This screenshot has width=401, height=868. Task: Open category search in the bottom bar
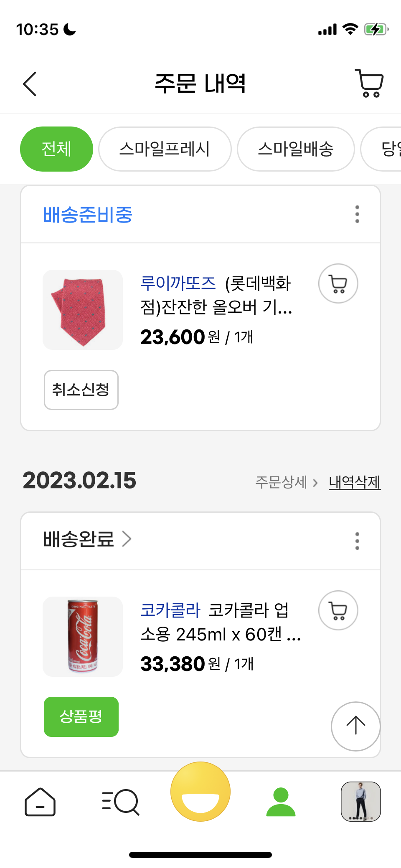[x=120, y=802]
